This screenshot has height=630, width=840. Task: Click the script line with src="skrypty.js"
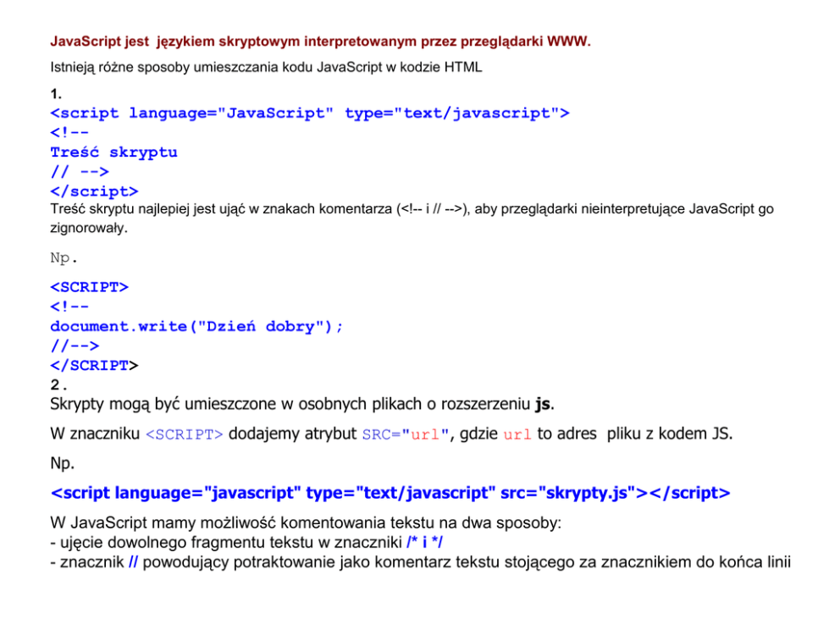390,493
